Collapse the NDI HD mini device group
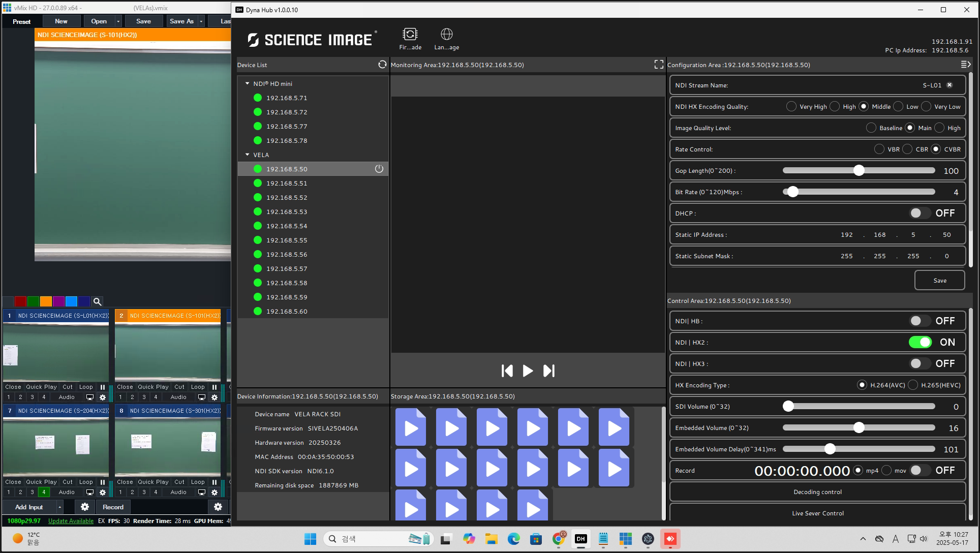Screen dimensions: 980x553 pos(248,83)
